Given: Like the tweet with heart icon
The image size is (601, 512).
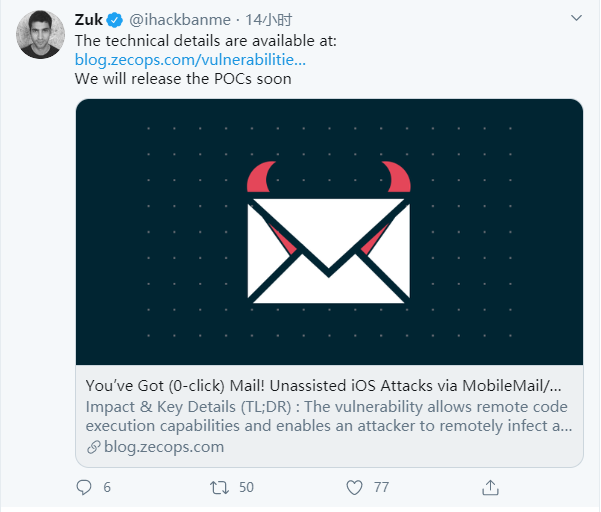Looking at the screenshot, I should point(354,487).
